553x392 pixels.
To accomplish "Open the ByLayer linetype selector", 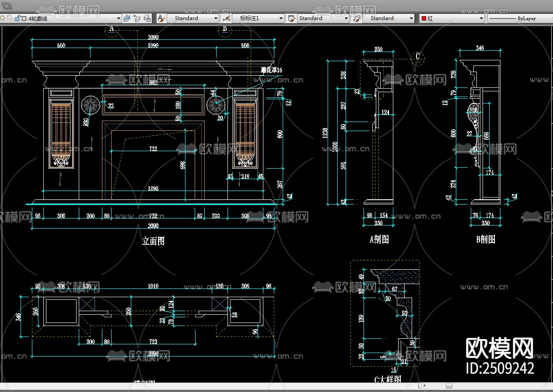I will [520, 18].
